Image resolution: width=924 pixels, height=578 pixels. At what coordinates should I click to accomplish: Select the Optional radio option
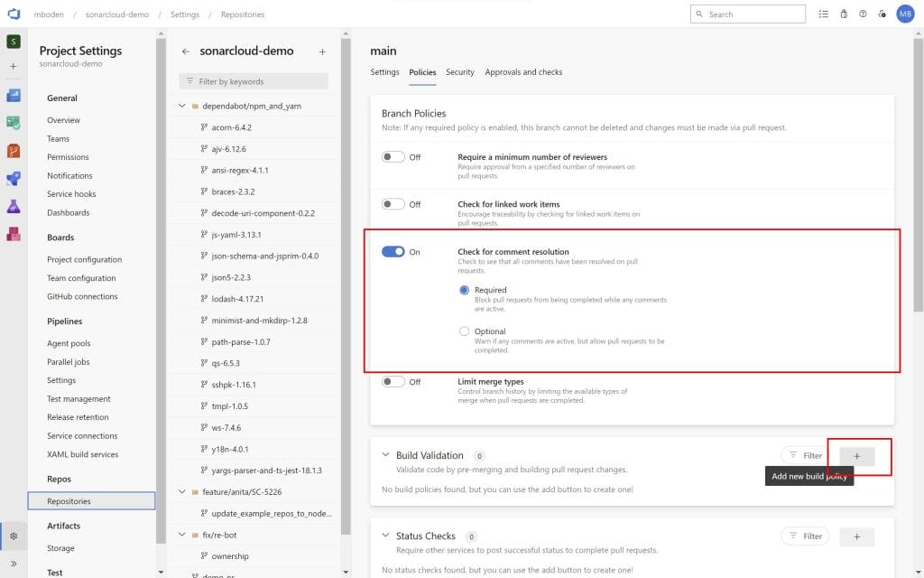click(x=465, y=331)
